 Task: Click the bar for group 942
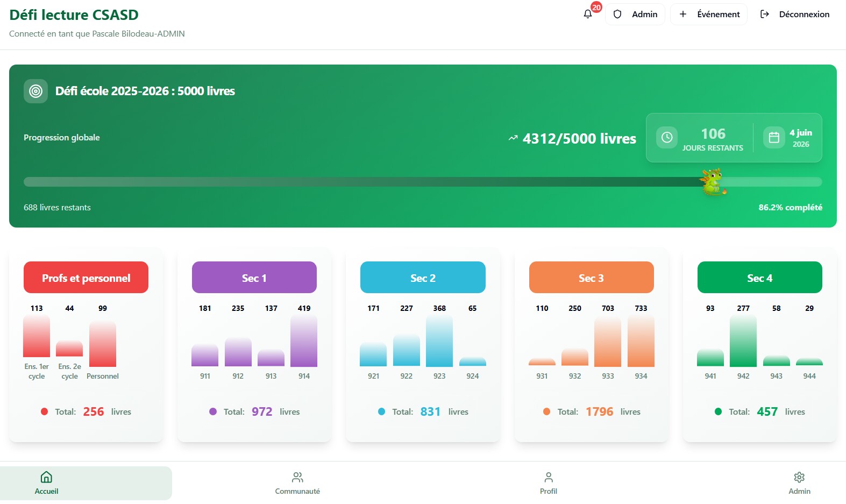[x=743, y=341]
